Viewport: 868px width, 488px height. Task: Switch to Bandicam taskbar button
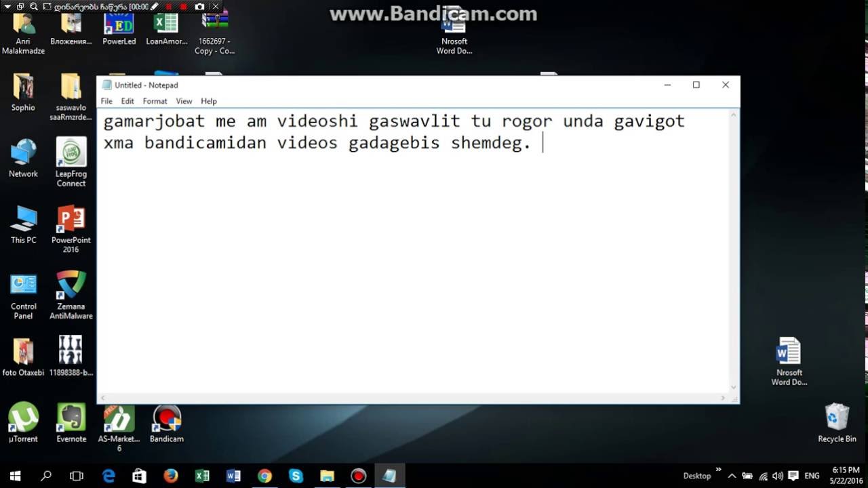coord(358,476)
